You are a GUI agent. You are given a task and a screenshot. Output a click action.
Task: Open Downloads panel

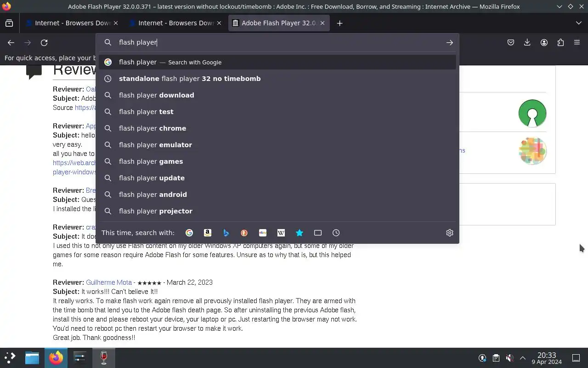pyautogui.click(x=527, y=42)
